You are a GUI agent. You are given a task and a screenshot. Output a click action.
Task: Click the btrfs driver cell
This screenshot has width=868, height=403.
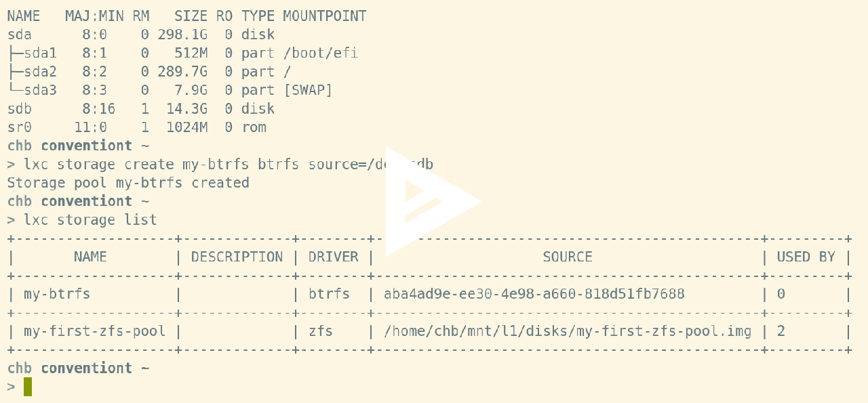329,294
